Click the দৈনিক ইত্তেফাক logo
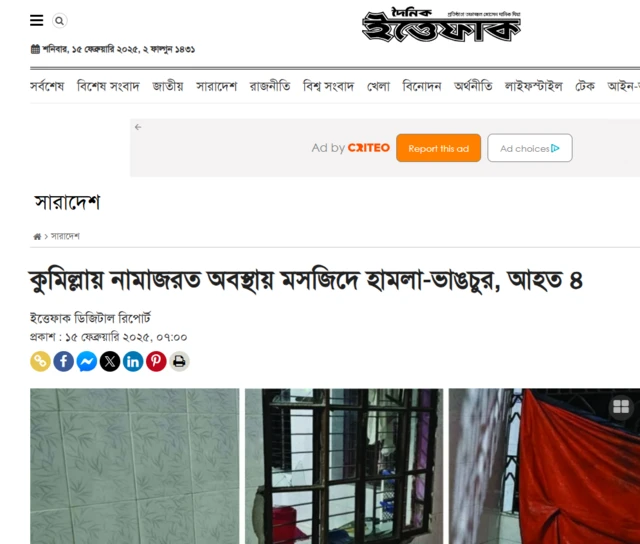Viewport: 640px width, 544px height. tap(441, 24)
